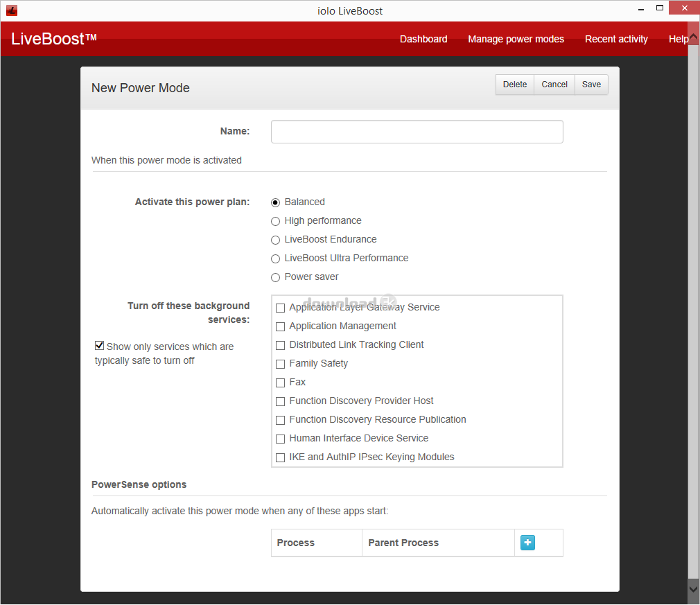Check Application Layer Gateway Service

(x=281, y=308)
